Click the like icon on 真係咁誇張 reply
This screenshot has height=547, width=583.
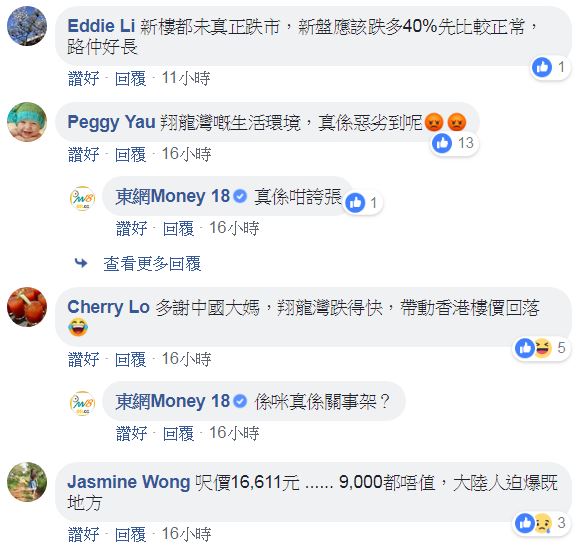[x=355, y=203]
